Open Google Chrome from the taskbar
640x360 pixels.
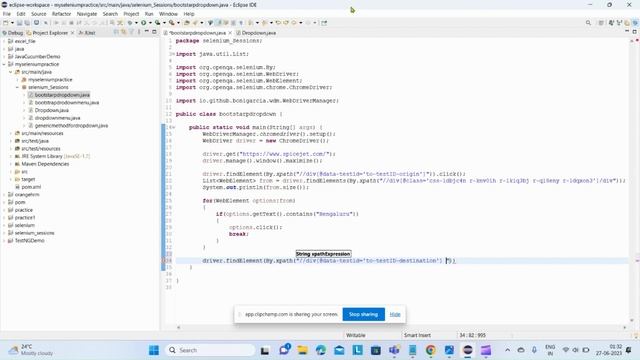[x=431, y=350]
